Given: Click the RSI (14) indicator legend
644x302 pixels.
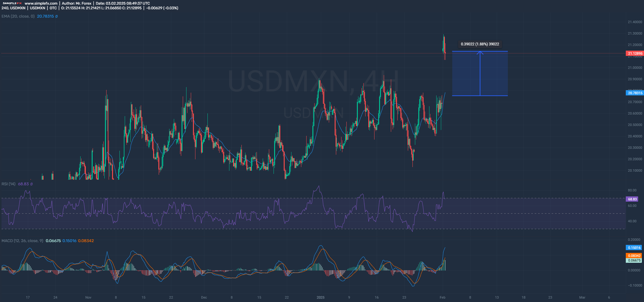Looking at the screenshot, I should click(x=8, y=184).
